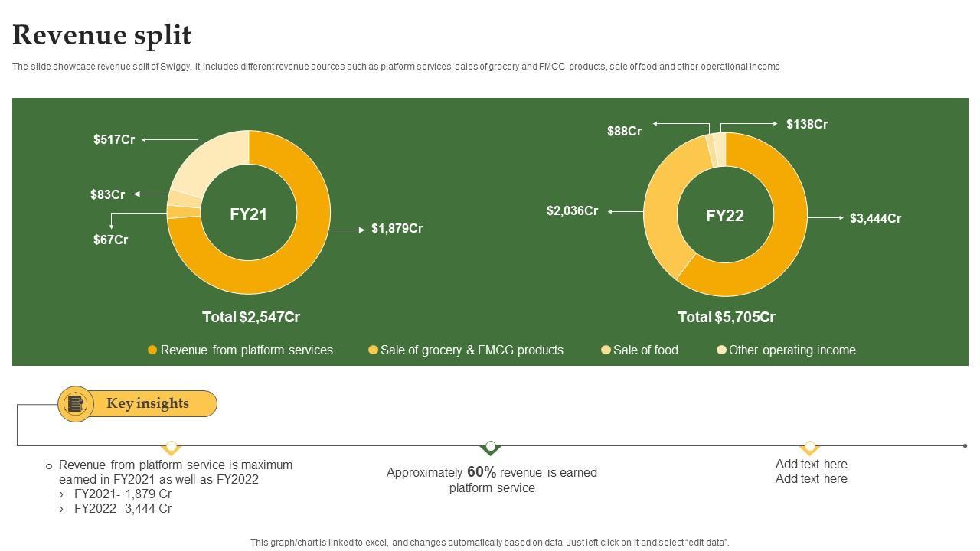Select the Total $2,547Cr text
Viewport: 980px width, 551px height.
[x=251, y=317]
